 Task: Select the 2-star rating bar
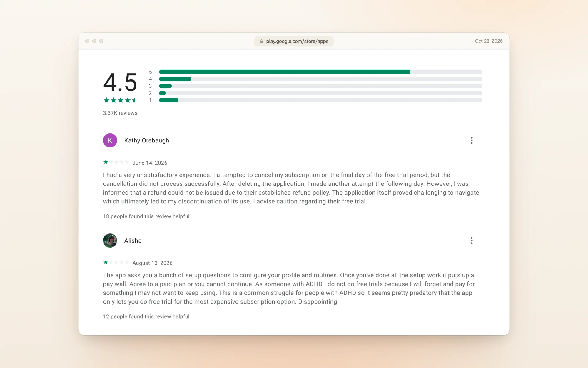tap(320, 93)
